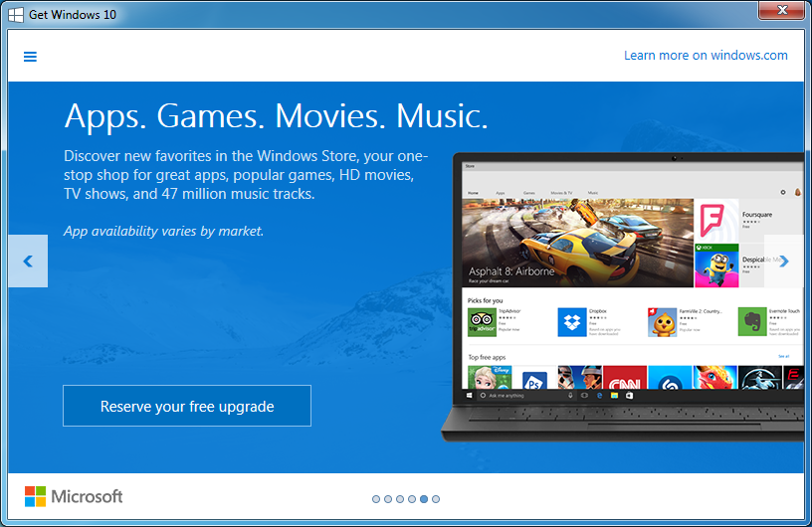
Task: Jump to the fourth slide dot
Action: pos(412,499)
